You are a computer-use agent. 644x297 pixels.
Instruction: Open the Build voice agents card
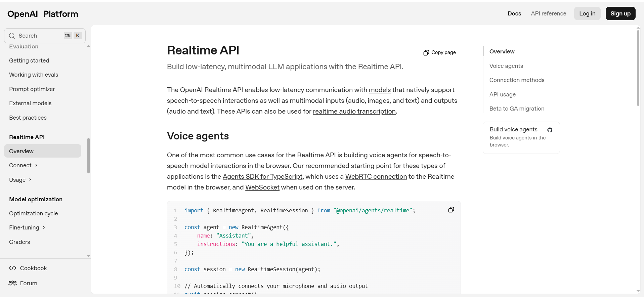coord(521,137)
